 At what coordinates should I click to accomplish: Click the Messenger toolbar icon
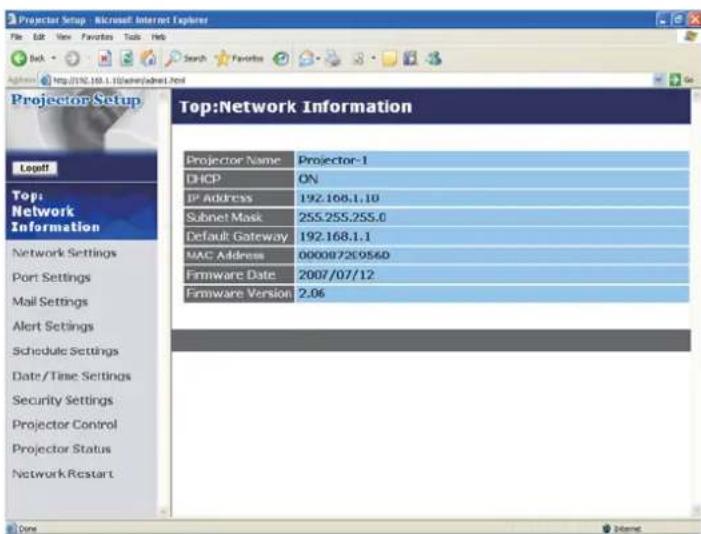[434, 59]
